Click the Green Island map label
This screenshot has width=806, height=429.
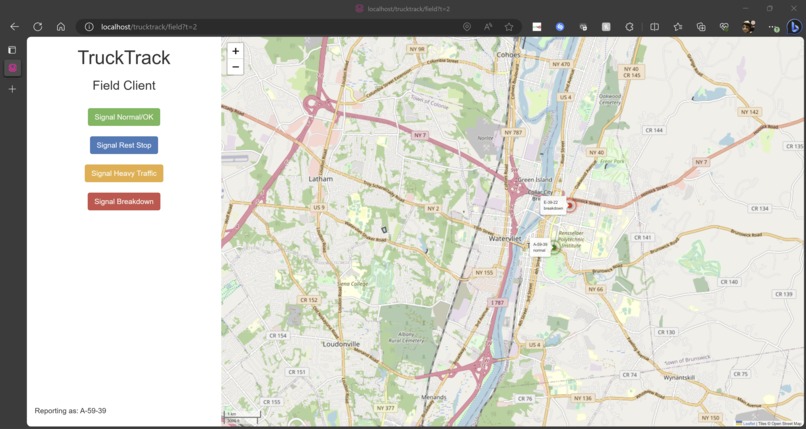pos(535,179)
